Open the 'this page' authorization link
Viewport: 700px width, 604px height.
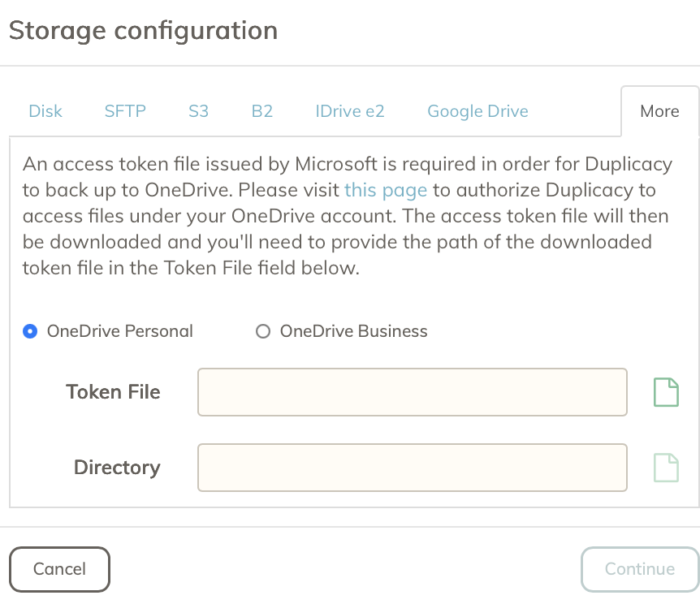point(386,190)
